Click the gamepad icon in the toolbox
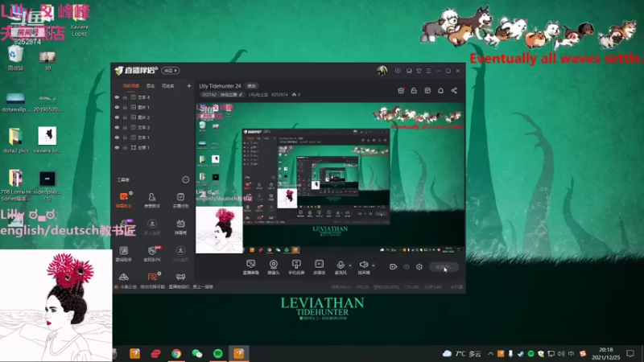This screenshot has width=644, height=362. pyautogui.click(x=180, y=277)
